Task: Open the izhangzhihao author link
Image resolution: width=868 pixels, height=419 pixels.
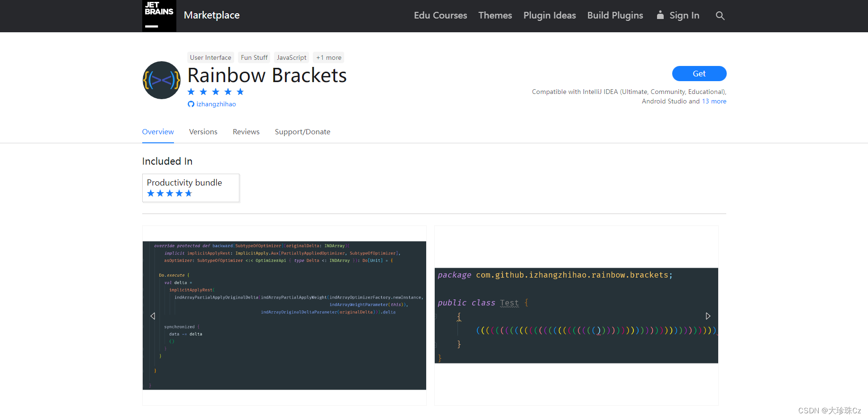Action: (216, 104)
